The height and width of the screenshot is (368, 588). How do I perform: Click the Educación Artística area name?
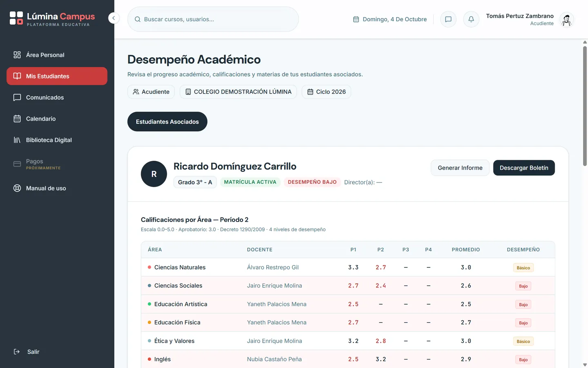181,304
